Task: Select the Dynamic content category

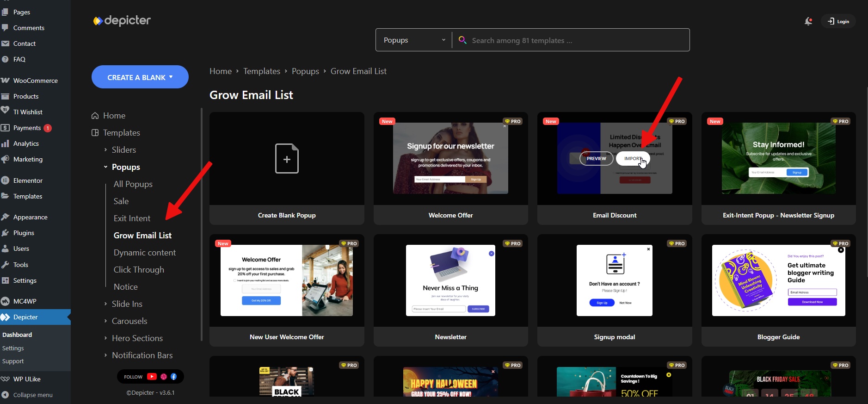Action: click(145, 253)
